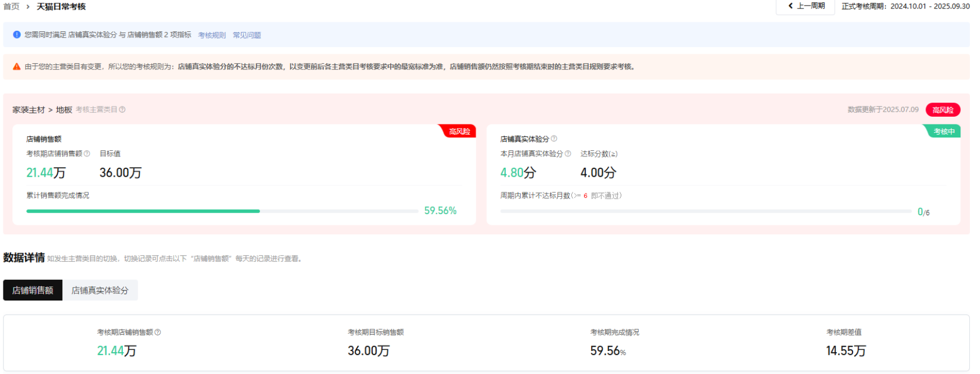Switch to the 店铺销售额 tab
Image resolution: width=980 pixels, height=374 pixels.
point(33,290)
